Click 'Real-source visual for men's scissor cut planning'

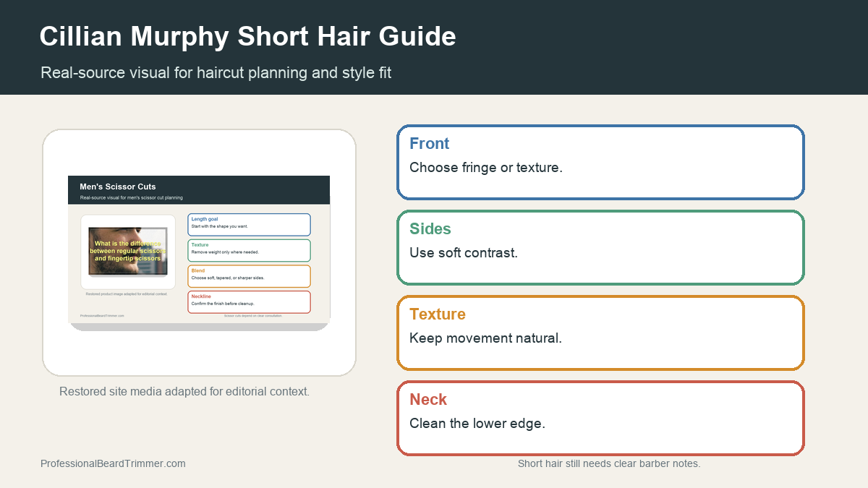[x=131, y=197]
